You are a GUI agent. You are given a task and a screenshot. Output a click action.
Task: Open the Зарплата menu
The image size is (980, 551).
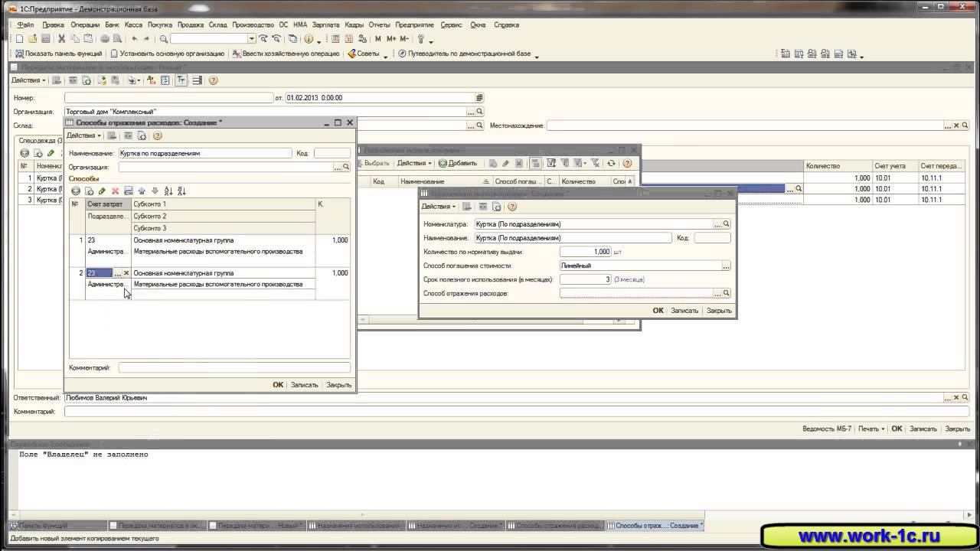325,24
